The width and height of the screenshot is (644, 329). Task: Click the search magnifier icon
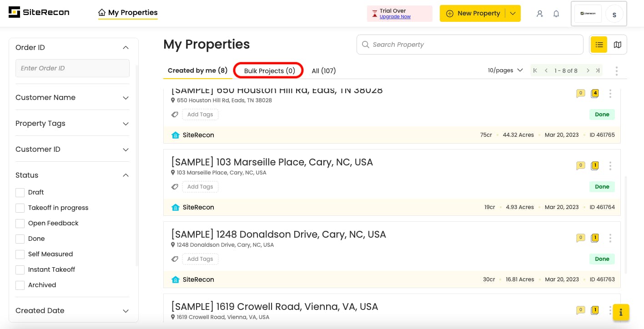click(365, 45)
